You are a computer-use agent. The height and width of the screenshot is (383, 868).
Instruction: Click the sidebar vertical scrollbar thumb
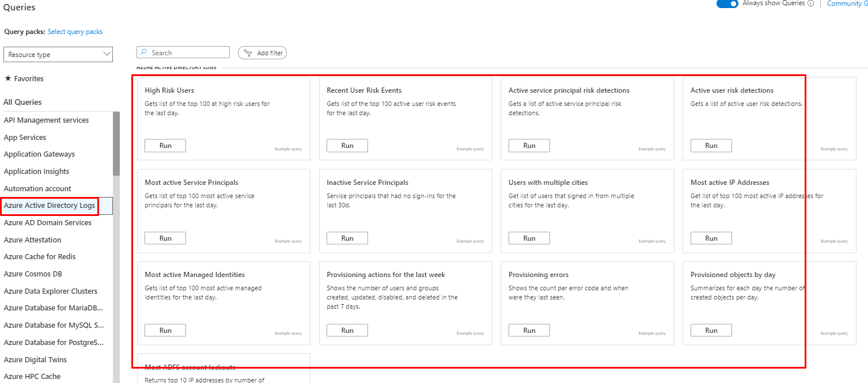pyautogui.click(x=116, y=144)
